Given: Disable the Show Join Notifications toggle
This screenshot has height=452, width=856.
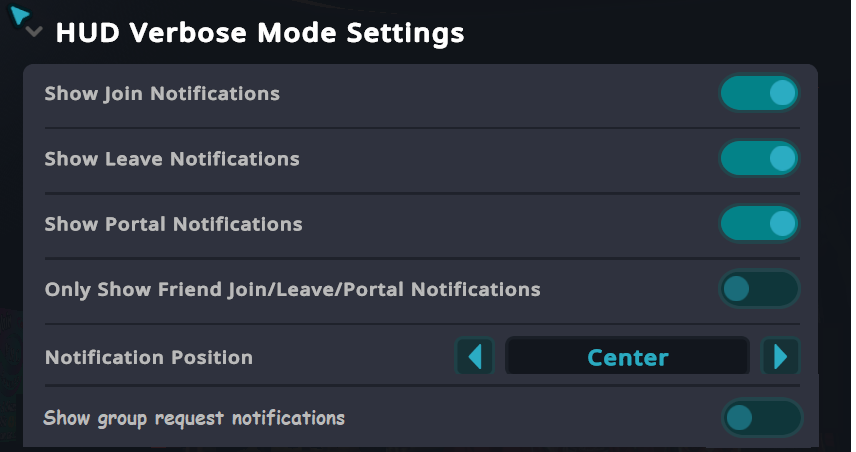Looking at the screenshot, I should click(x=759, y=94).
